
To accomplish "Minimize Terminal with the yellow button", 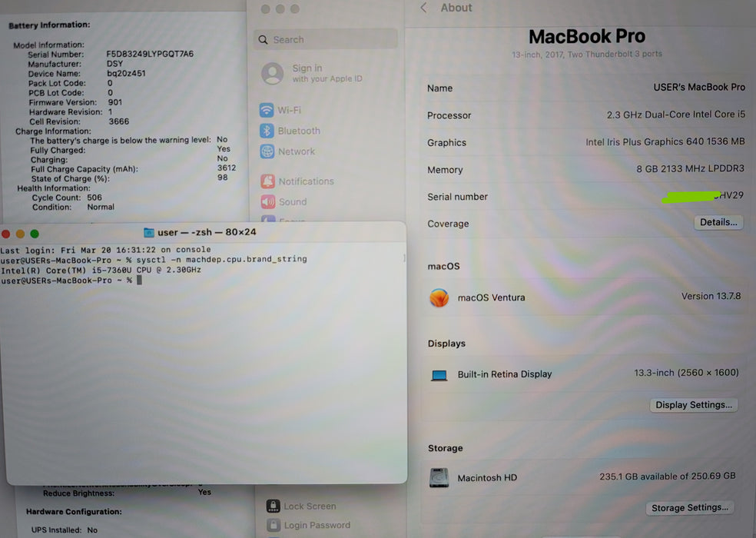I will point(20,234).
